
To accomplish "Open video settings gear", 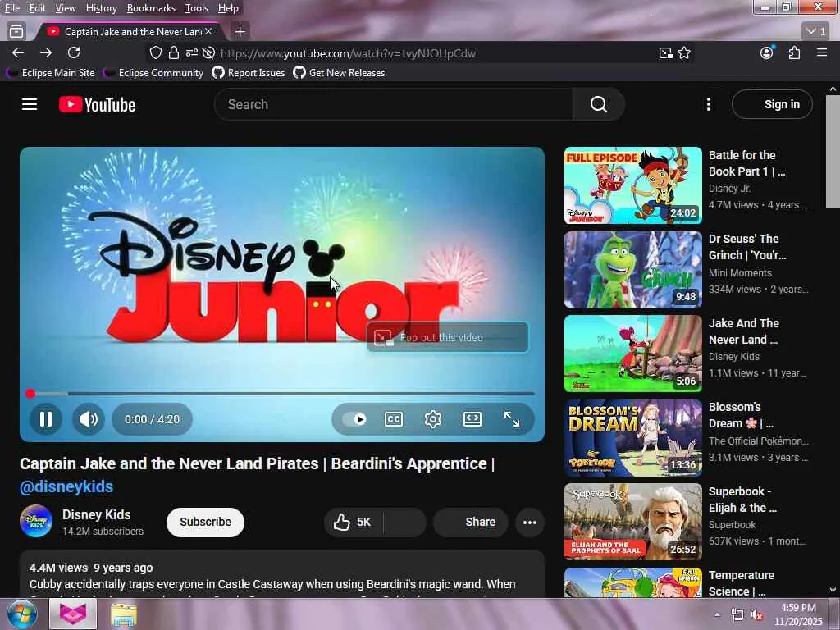I will pyautogui.click(x=433, y=419).
